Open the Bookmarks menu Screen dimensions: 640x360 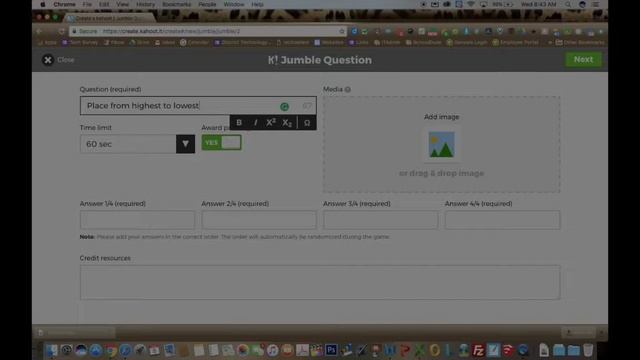click(x=176, y=4)
